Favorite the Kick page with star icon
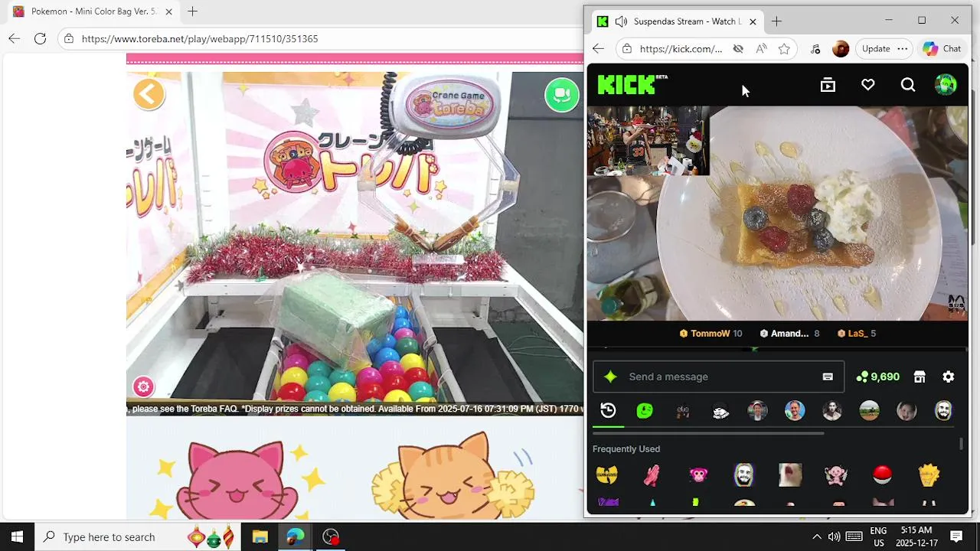The image size is (980, 551). click(x=784, y=49)
